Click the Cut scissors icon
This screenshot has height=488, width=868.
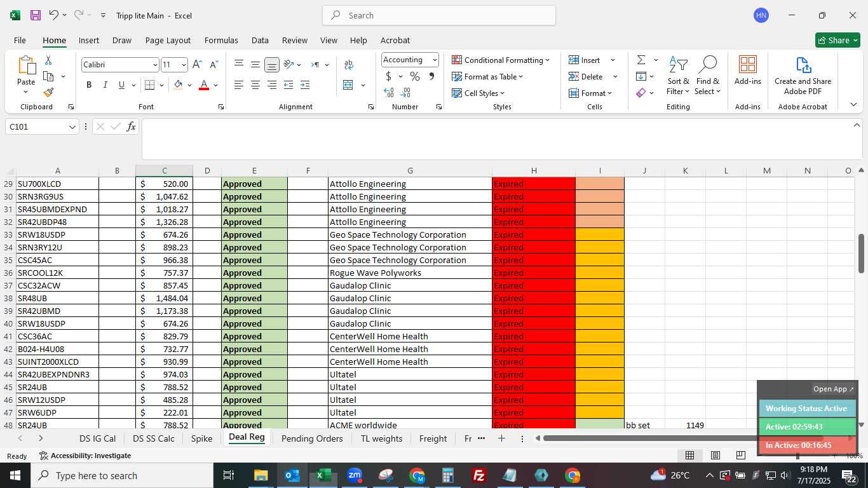coord(48,60)
